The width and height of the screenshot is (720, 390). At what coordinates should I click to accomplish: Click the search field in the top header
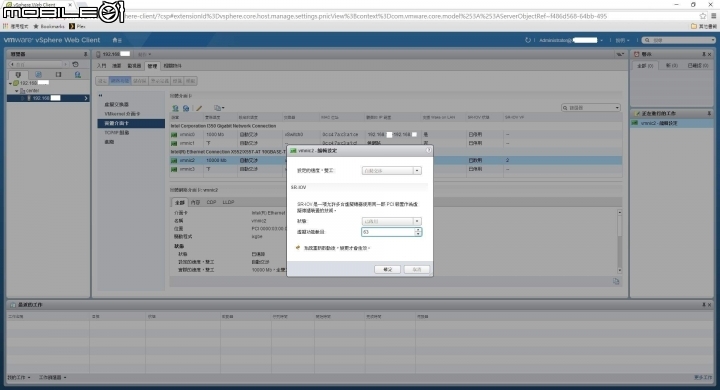(680, 40)
